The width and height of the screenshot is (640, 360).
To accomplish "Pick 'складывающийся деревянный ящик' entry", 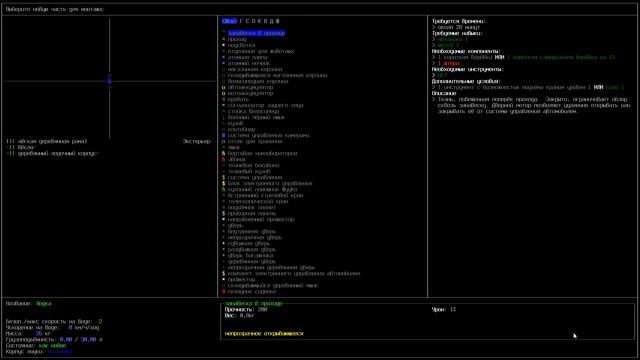I will tap(273, 285).
